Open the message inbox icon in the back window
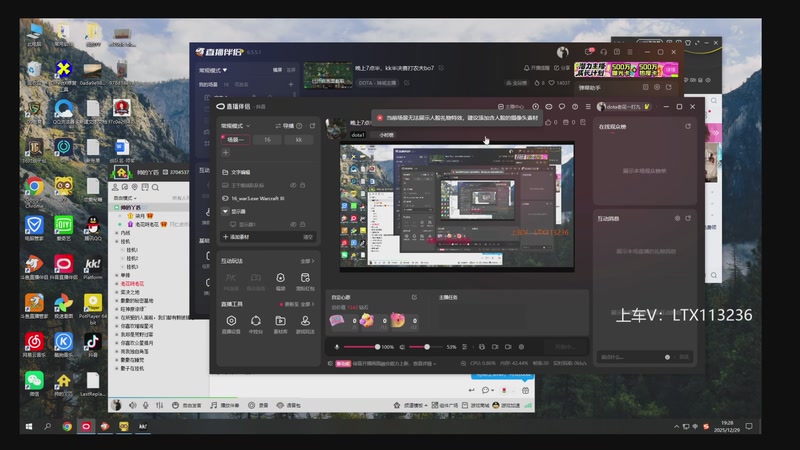This screenshot has width=800, height=450. click(589, 52)
